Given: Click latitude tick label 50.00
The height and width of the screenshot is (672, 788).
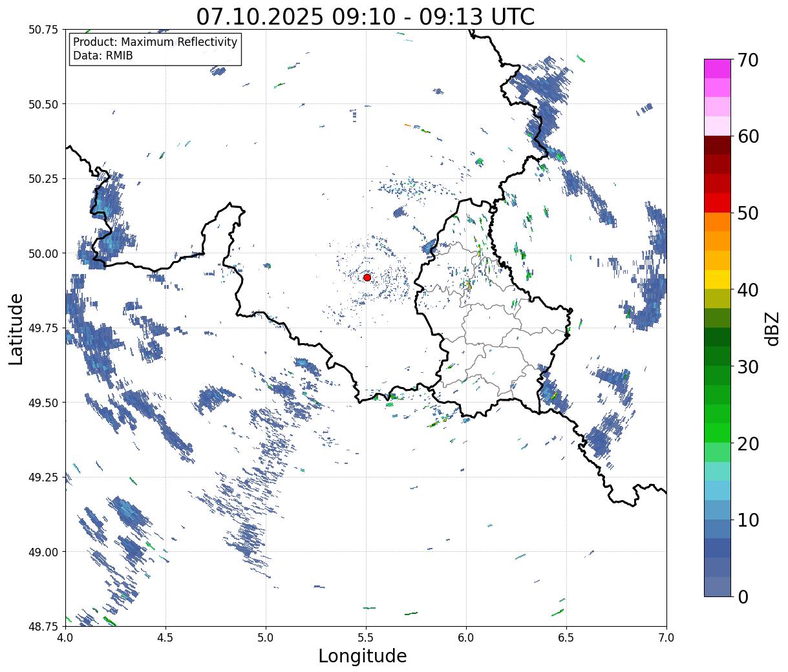Looking at the screenshot, I should (43, 253).
